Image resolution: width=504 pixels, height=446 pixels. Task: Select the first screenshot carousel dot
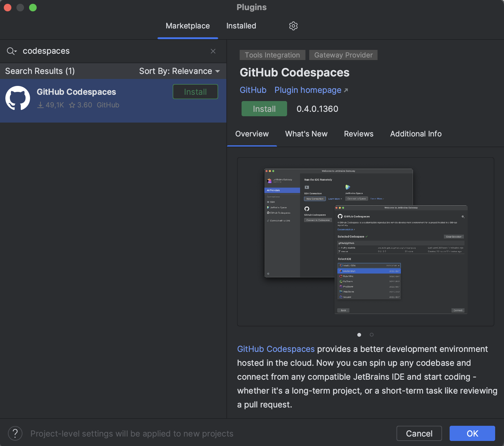pyautogui.click(x=359, y=335)
